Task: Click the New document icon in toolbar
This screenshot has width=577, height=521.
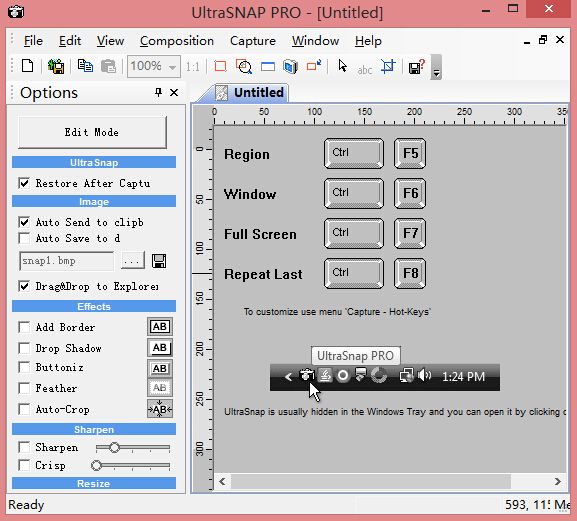Action: pos(27,67)
